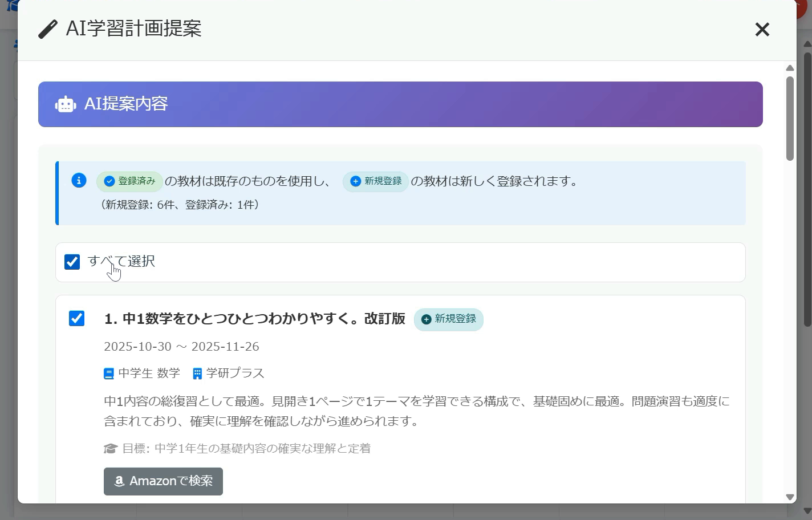Screen dimensions: 812x520
Task: Click the 目標: 中学1年生の基礎内容 text
Action: click(x=246, y=449)
